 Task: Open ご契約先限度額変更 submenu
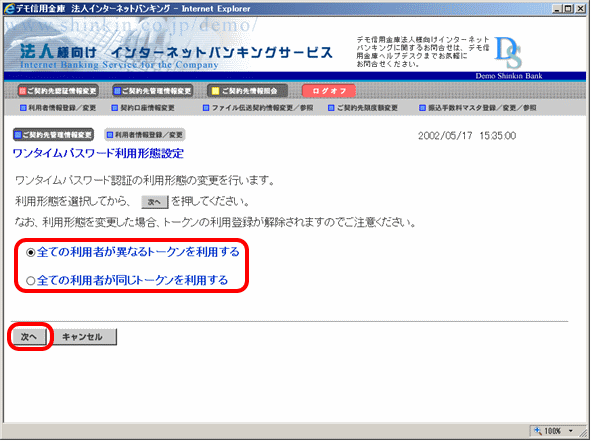tap(363, 108)
